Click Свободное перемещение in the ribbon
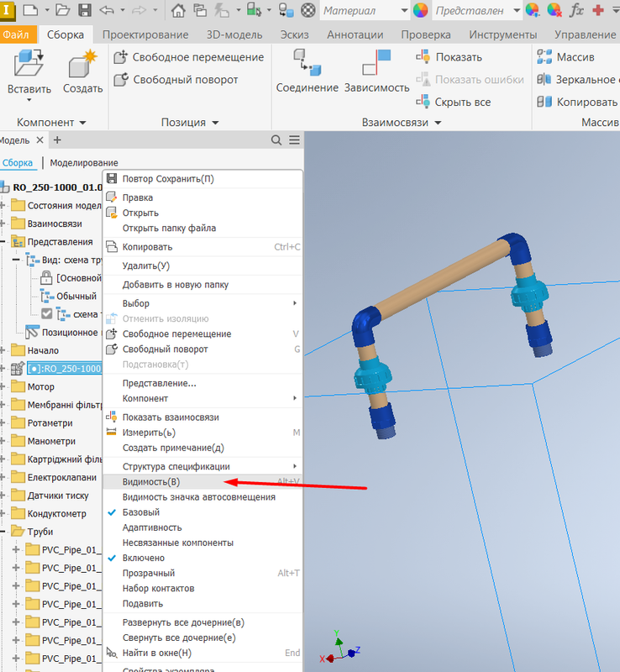This screenshot has height=672, width=620. point(189,57)
